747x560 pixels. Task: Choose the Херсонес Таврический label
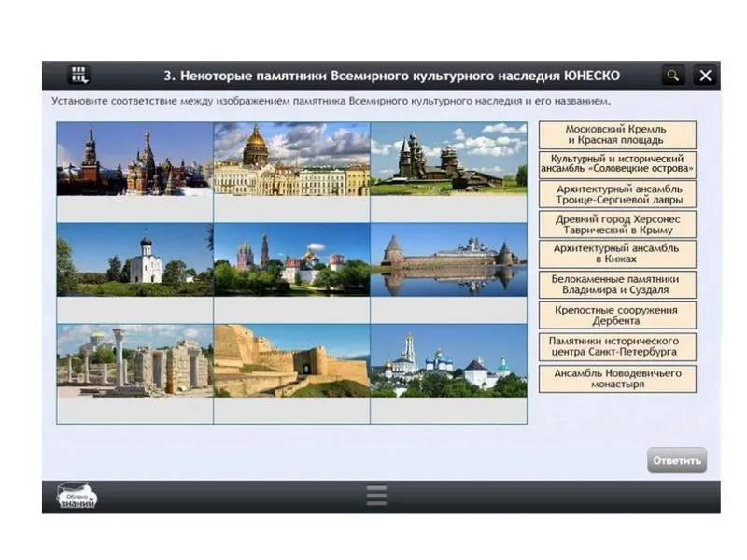[616, 224]
